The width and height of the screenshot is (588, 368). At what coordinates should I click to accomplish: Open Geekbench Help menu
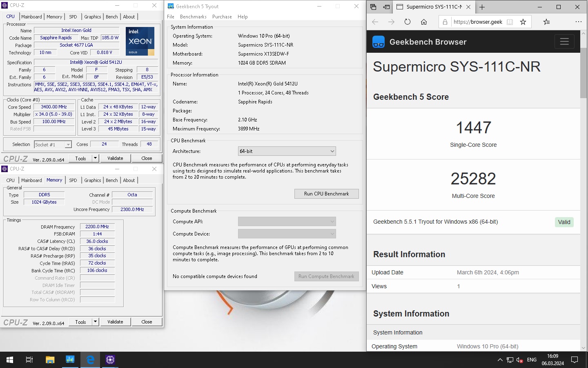[243, 17]
